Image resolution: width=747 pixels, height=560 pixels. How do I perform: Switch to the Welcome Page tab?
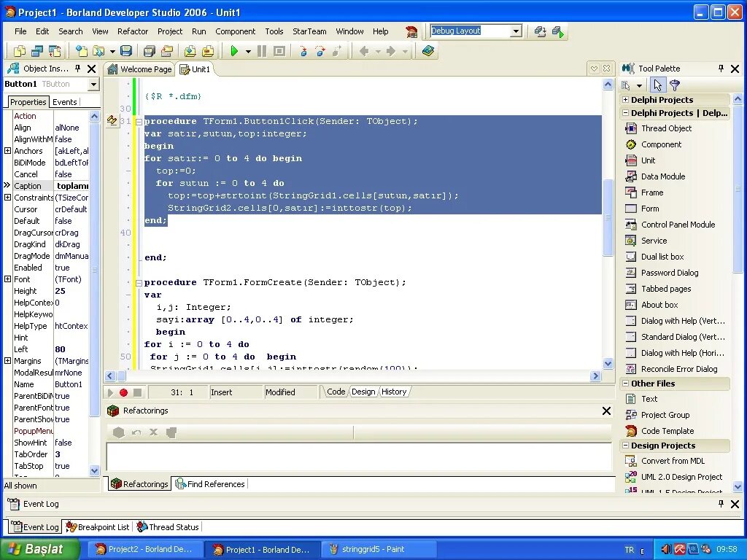(x=139, y=69)
